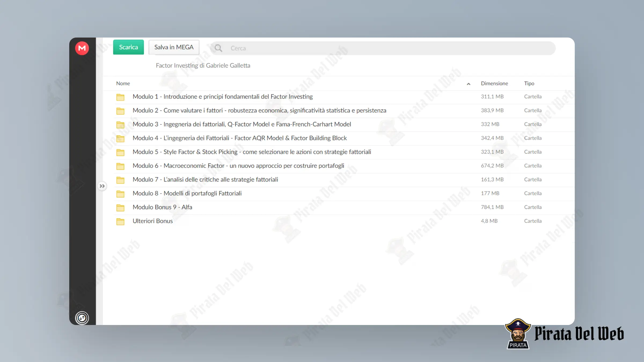Expand the sidebar with double-arrow button

point(102,186)
